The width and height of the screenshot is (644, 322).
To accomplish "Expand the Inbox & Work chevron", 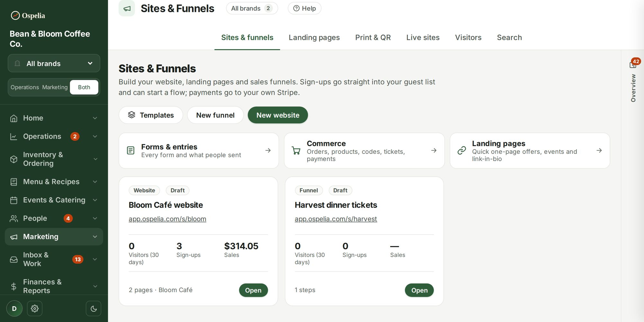I will point(95,259).
